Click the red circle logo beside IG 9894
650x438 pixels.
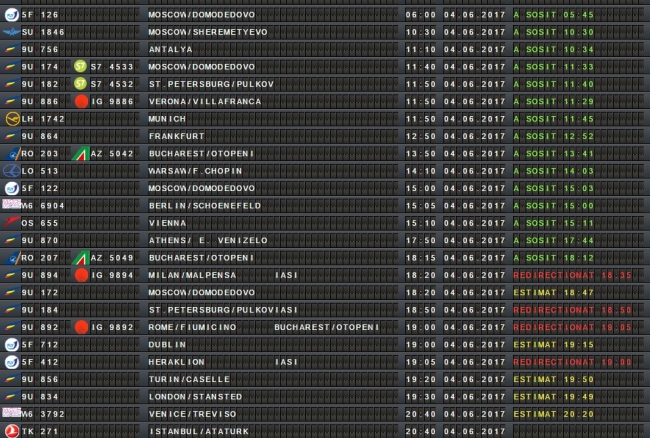coord(81,275)
